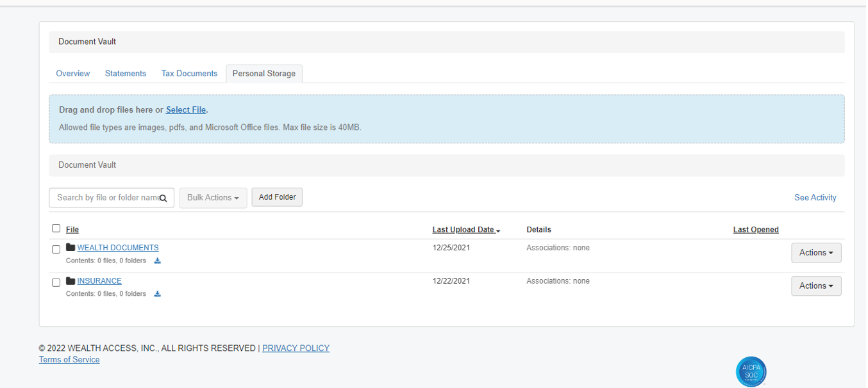868x388 pixels.
Task: Open the WEALTH DOCUMENTS folder link
Action: tap(118, 248)
